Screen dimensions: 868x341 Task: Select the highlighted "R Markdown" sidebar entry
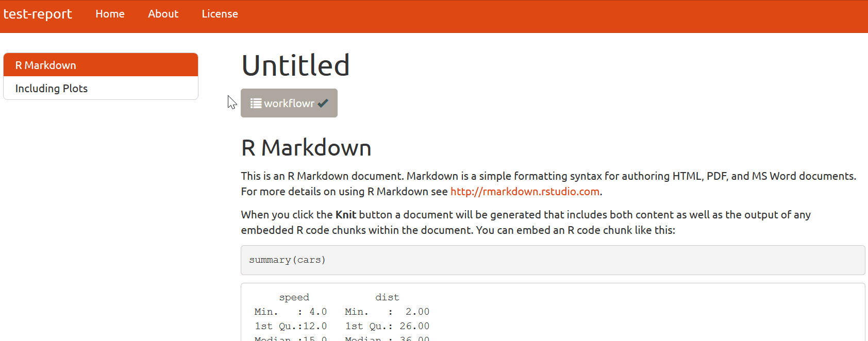45,65
